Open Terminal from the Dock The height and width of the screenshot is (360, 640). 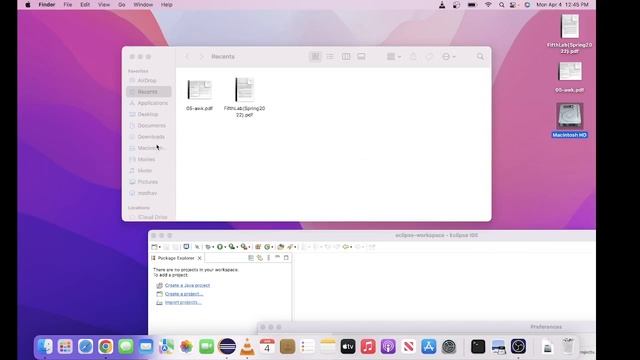tap(478, 347)
